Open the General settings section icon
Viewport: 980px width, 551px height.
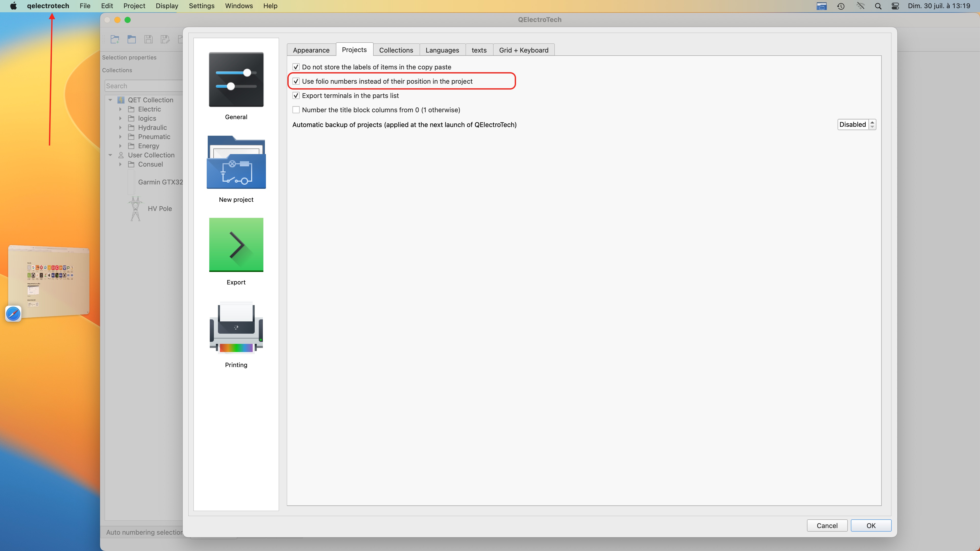click(236, 80)
